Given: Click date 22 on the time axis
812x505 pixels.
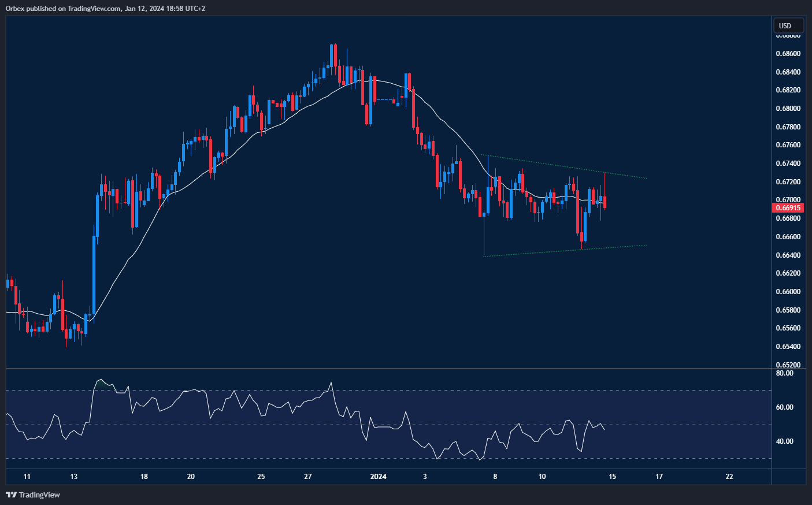Looking at the screenshot, I should (729, 477).
